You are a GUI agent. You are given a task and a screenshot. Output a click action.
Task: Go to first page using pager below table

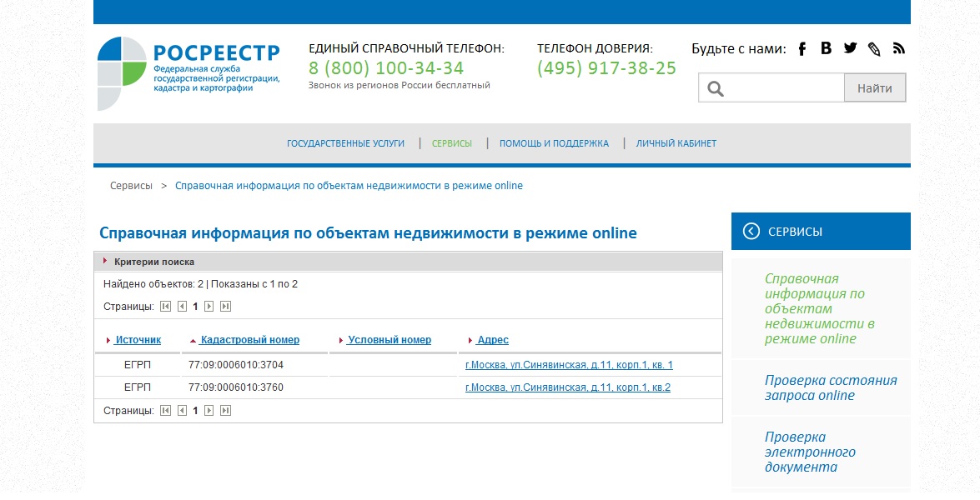[165, 411]
